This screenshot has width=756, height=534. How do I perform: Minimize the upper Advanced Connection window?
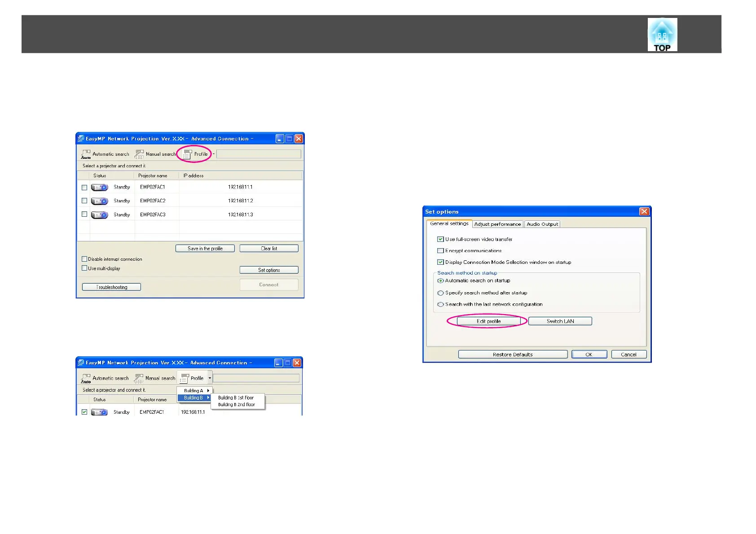pos(280,139)
